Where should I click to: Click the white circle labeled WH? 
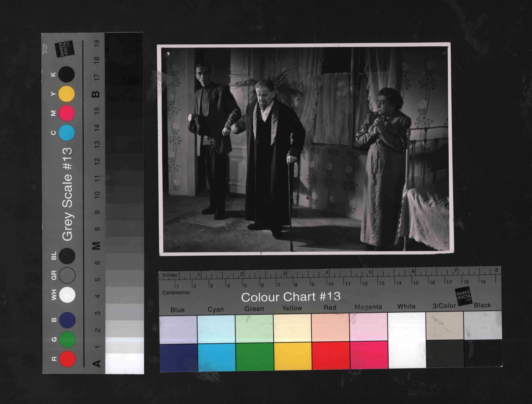(67, 295)
